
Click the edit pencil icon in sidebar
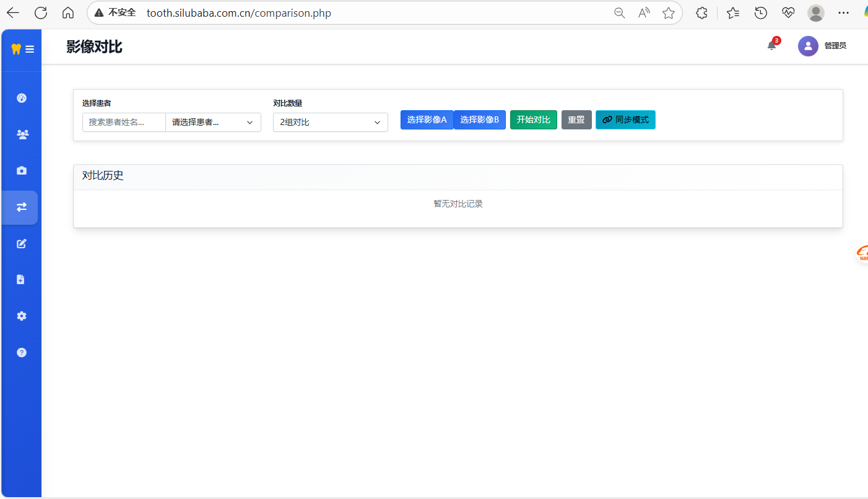[x=22, y=243]
